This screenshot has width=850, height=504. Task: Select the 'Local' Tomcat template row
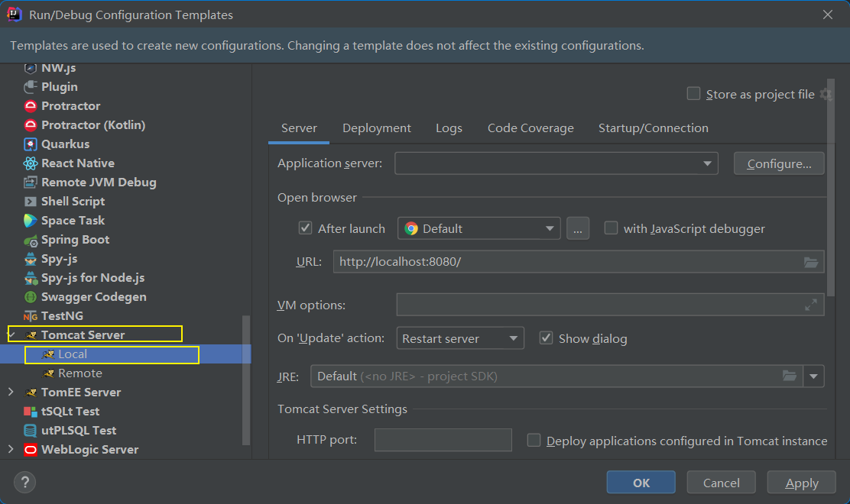(x=126, y=354)
